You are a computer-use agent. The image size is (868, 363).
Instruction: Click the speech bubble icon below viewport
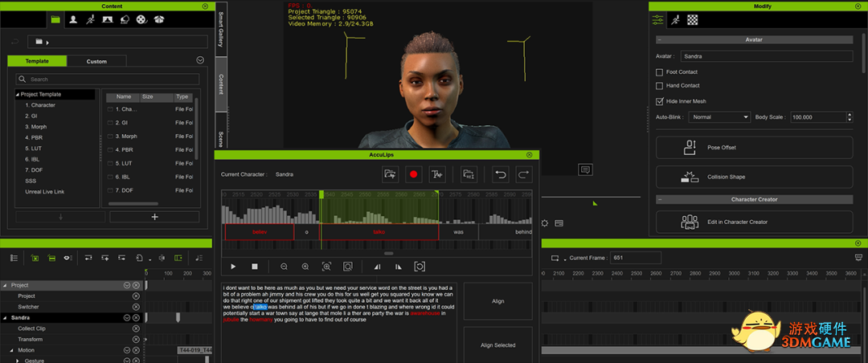[586, 169]
